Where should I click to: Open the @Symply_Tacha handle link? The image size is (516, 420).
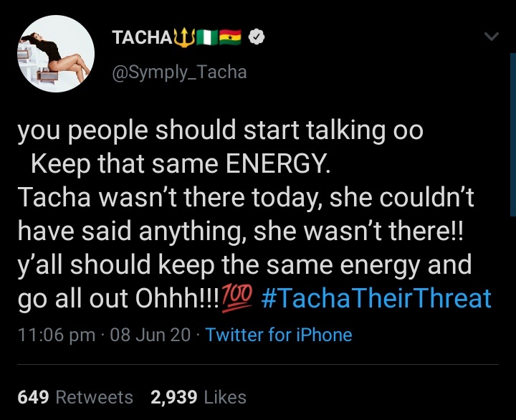179,72
